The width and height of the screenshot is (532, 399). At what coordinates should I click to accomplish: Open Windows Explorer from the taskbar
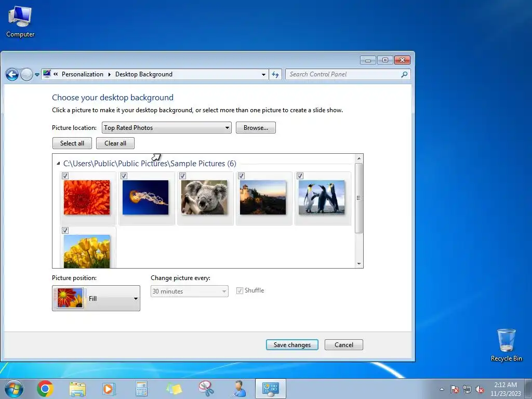(x=77, y=389)
